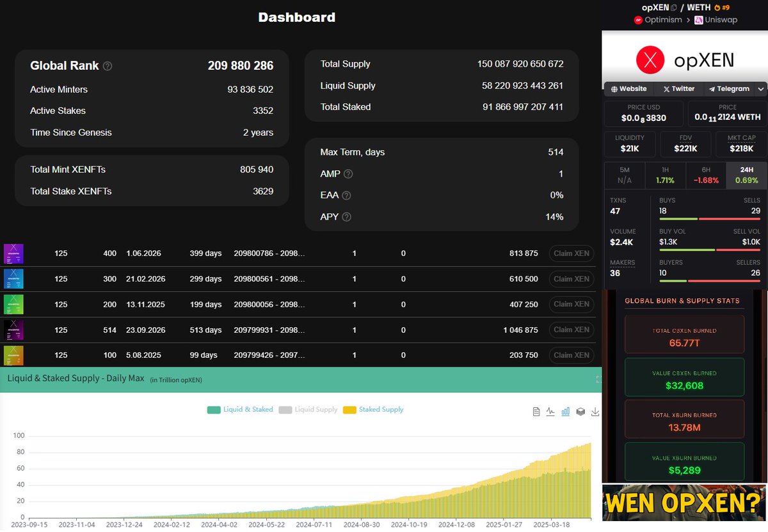Click the Optimism chain link
The height and width of the screenshot is (532, 768).
pyautogui.click(x=659, y=20)
